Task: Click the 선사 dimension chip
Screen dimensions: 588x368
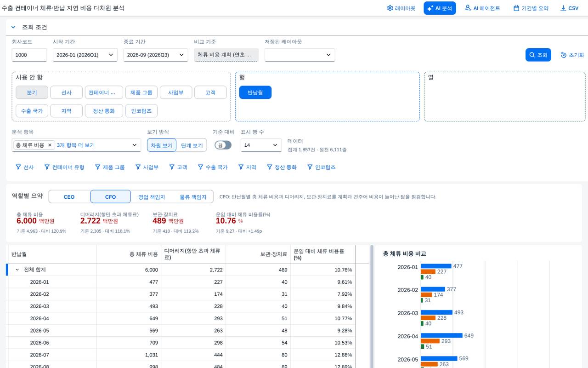Action: 67,92
